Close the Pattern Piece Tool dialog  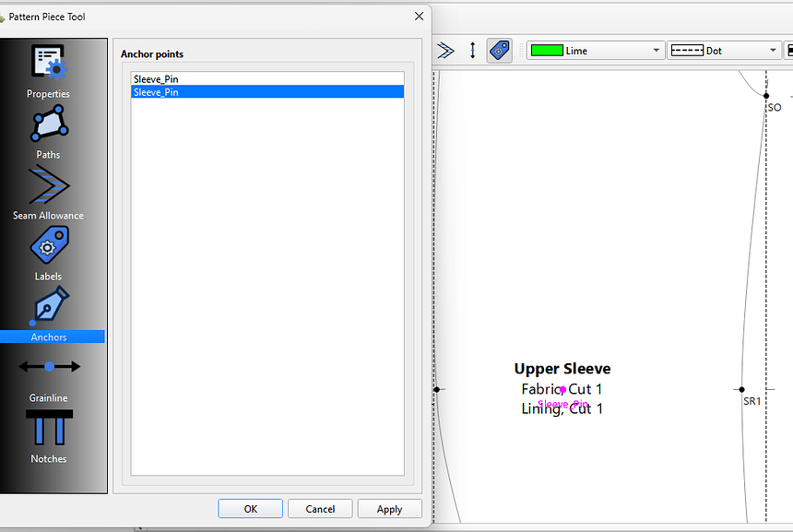[x=420, y=17]
